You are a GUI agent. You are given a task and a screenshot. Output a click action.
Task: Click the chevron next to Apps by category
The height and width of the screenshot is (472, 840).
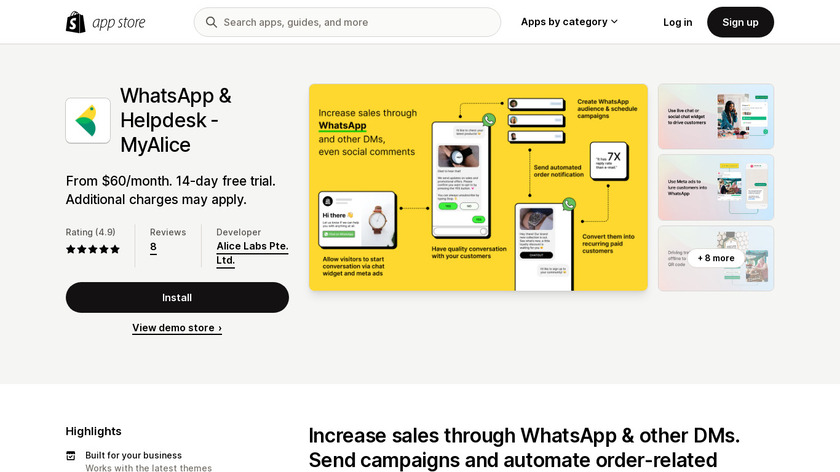(614, 22)
